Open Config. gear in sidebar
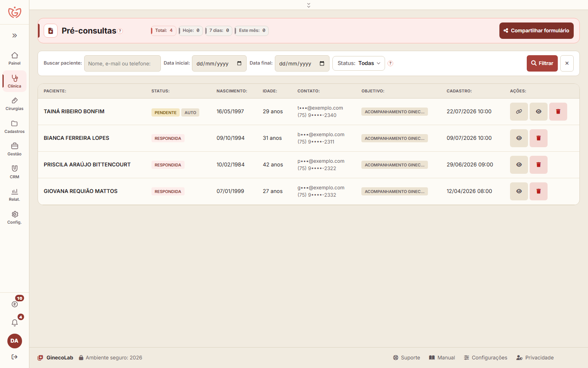Image resolution: width=588 pixels, height=368 pixels. pyautogui.click(x=15, y=218)
